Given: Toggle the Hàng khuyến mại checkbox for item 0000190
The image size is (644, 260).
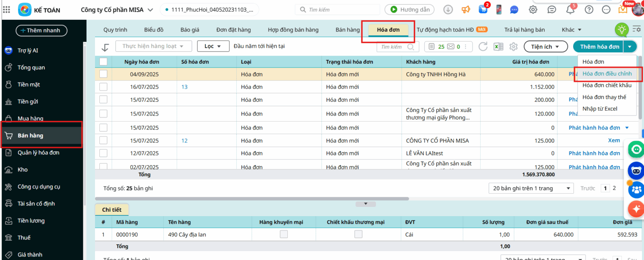Looking at the screenshot, I should click(284, 234).
